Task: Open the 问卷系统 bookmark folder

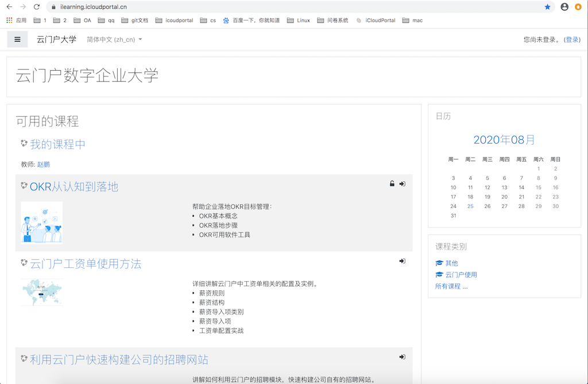Action: pyautogui.click(x=332, y=20)
